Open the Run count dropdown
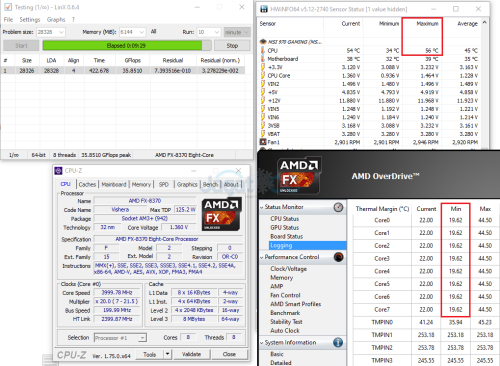This screenshot has height=366, width=500. 217,32
